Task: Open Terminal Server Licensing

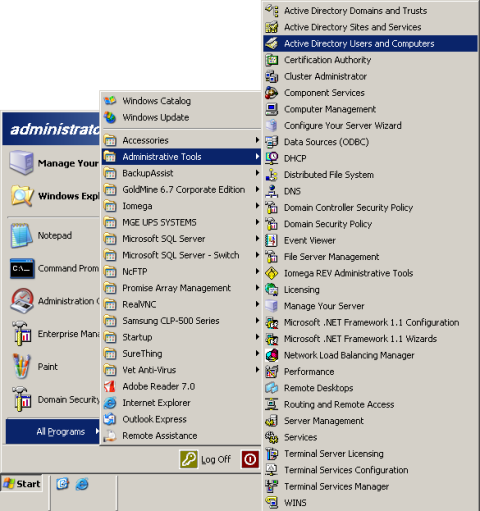Action: pyautogui.click(x=370, y=453)
